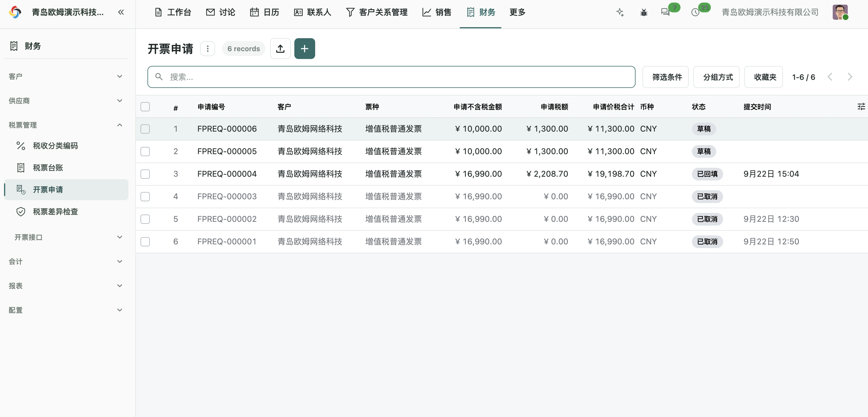Open the user avatar menu

click(x=840, y=12)
